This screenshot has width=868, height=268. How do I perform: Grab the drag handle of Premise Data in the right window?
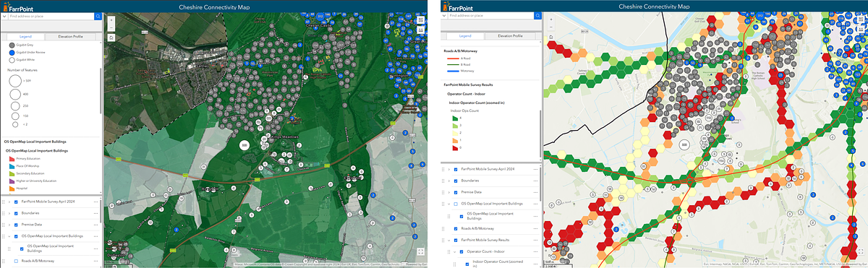[443, 192]
